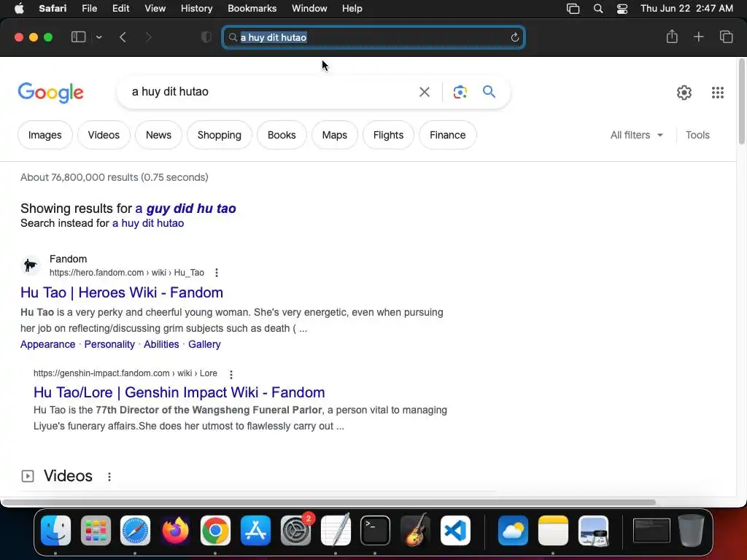Open the Abilities sitelink
The width and height of the screenshot is (747, 560).
tap(161, 344)
